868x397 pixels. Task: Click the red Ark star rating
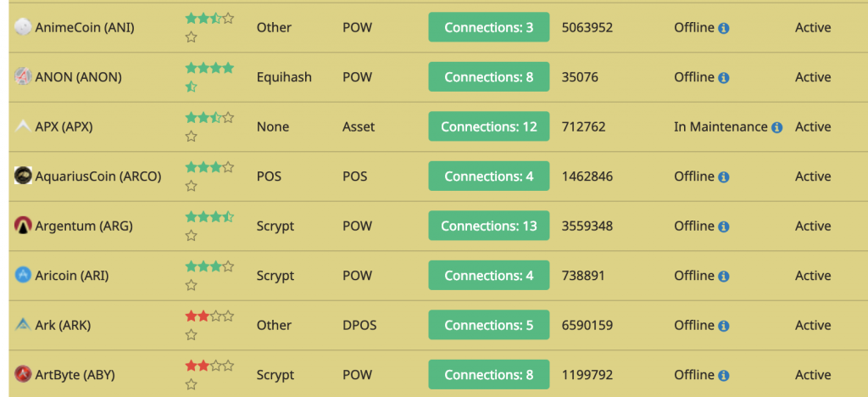tap(209, 326)
